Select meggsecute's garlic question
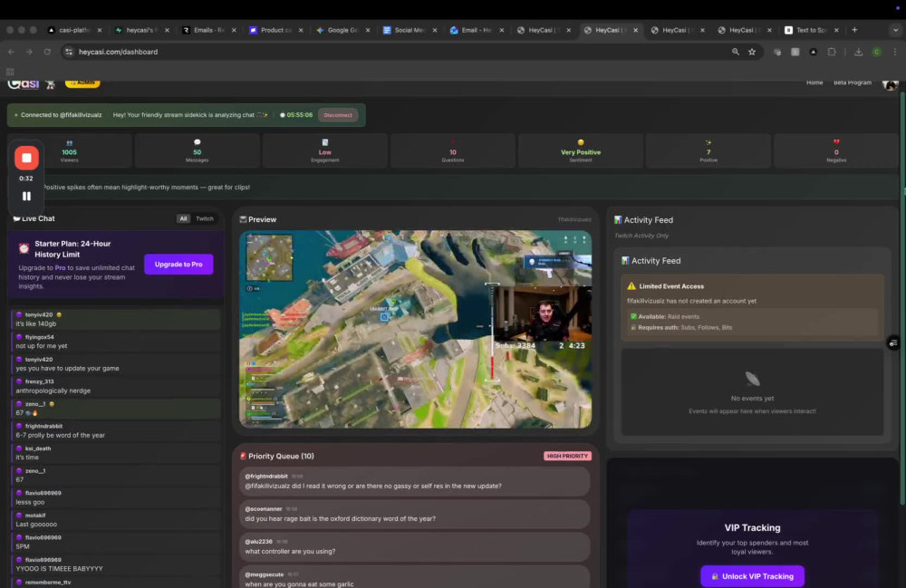The height and width of the screenshot is (588, 906). pyautogui.click(x=414, y=578)
